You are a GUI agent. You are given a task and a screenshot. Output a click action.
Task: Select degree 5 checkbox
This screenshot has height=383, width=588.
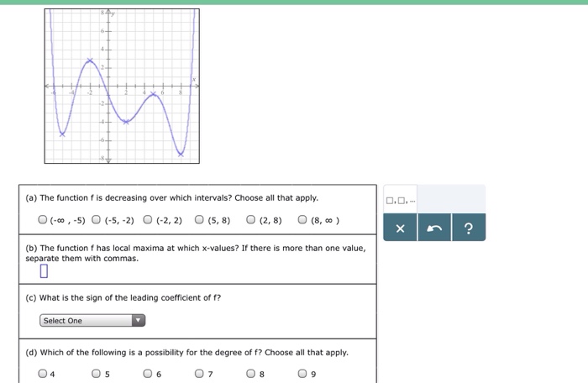point(97,373)
